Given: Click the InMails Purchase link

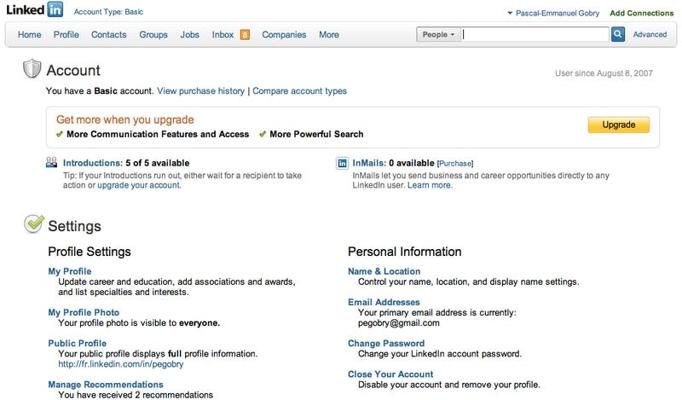Looking at the screenshot, I should pyautogui.click(x=455, y=163).
